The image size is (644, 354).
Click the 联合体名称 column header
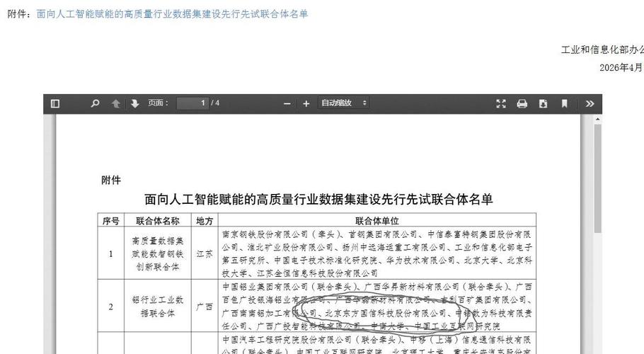pyautogui.click(x=158, y=221)
